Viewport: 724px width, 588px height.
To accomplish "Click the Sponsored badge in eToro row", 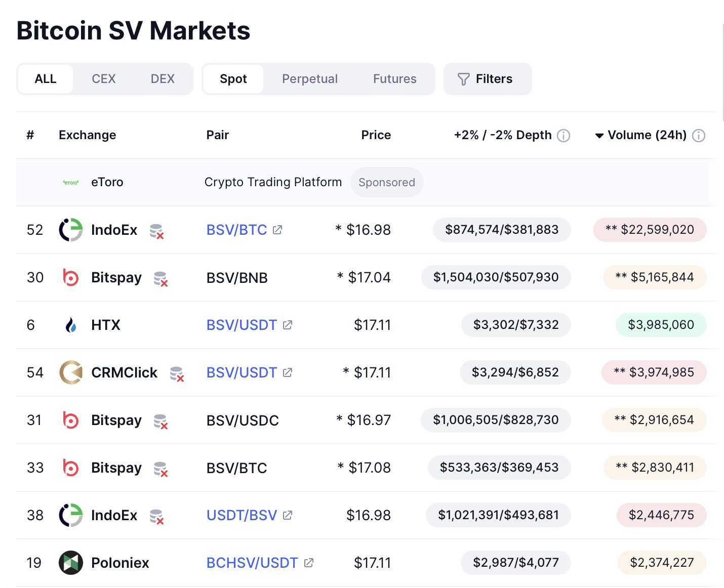I will pos(387,182).
